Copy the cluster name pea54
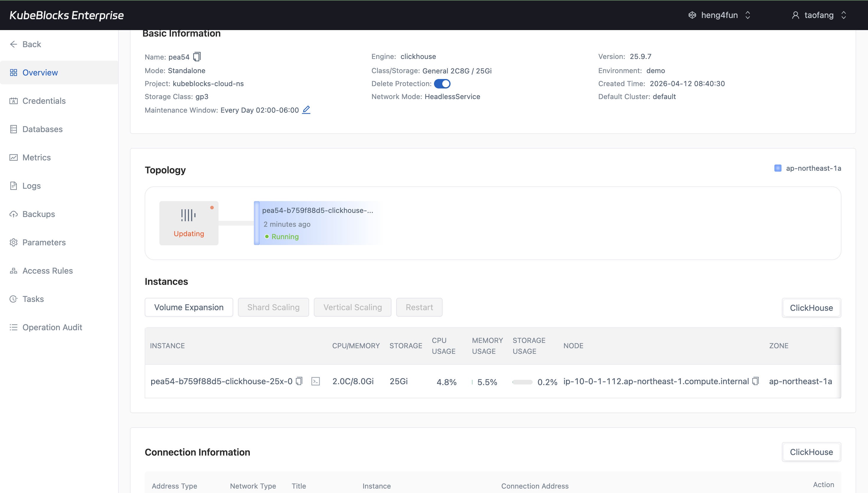868x493 pixels. (197, 57)
